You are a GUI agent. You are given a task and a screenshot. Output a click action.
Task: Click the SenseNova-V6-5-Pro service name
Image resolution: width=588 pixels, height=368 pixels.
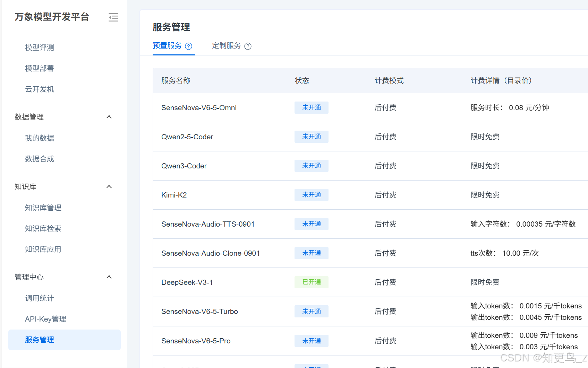pos(196,341)
